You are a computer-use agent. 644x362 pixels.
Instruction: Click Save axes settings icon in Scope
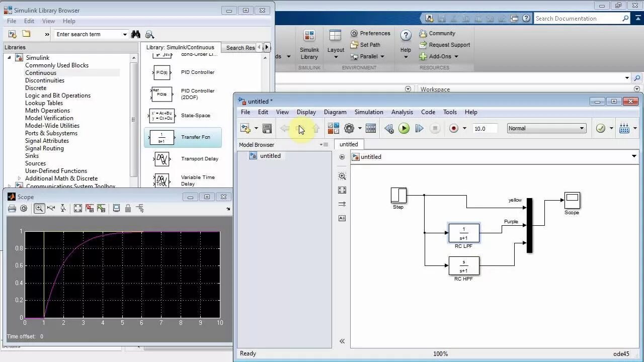click(x=90, y=208)
